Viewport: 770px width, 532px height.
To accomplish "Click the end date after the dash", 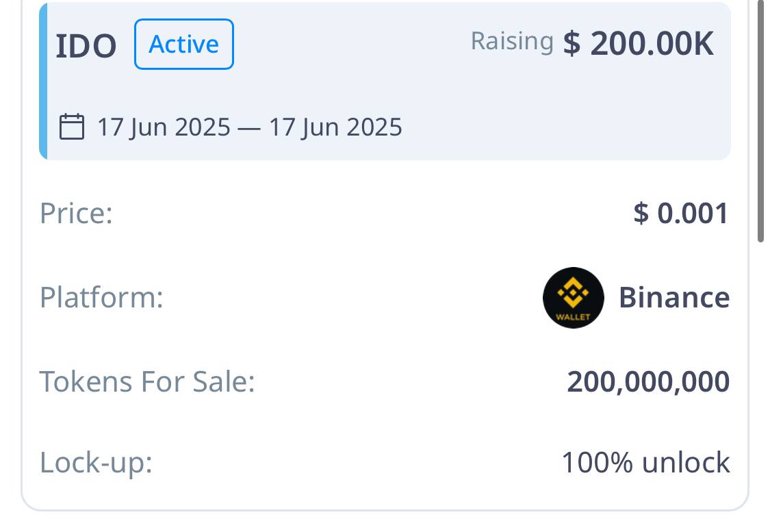I will pos(335,127).
